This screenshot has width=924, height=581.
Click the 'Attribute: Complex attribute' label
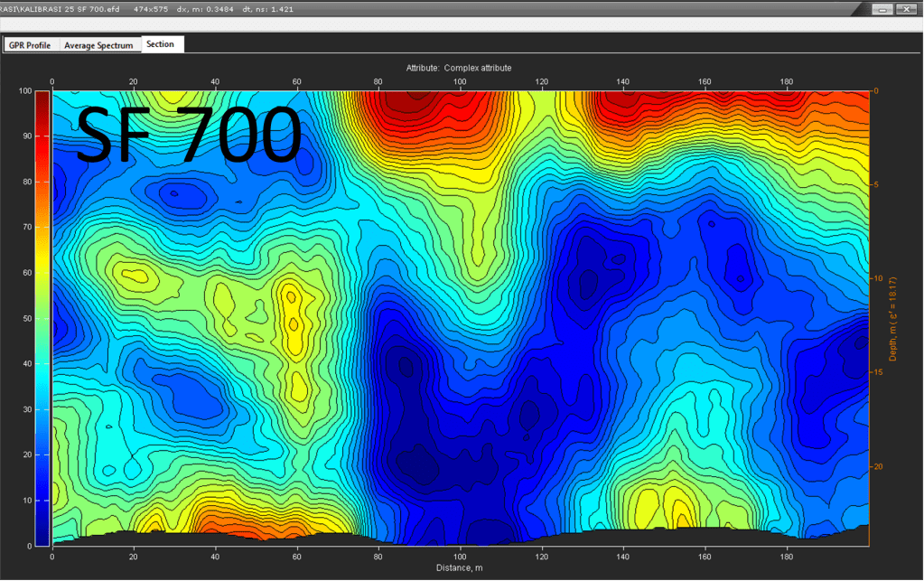[459, 68]
